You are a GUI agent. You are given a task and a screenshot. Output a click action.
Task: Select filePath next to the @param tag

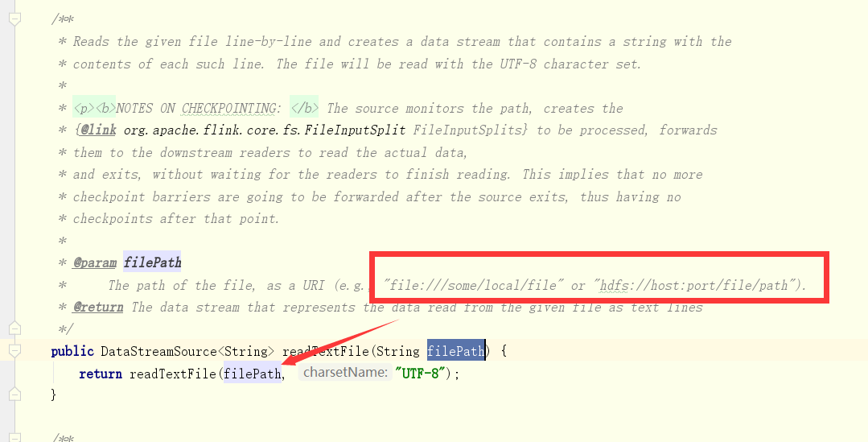pos(152,262)
